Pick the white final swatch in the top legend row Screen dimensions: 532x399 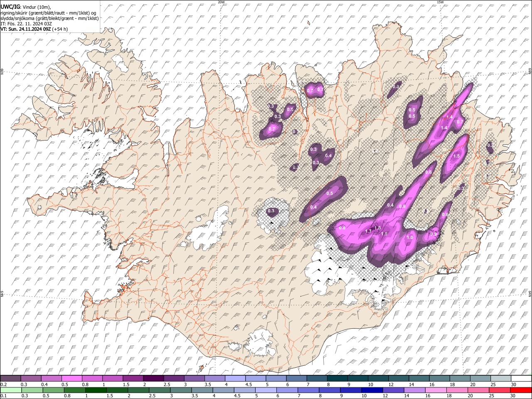521,378
